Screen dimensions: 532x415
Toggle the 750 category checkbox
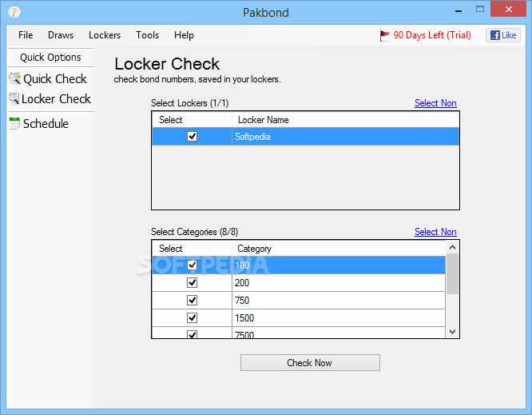(192, 300)
